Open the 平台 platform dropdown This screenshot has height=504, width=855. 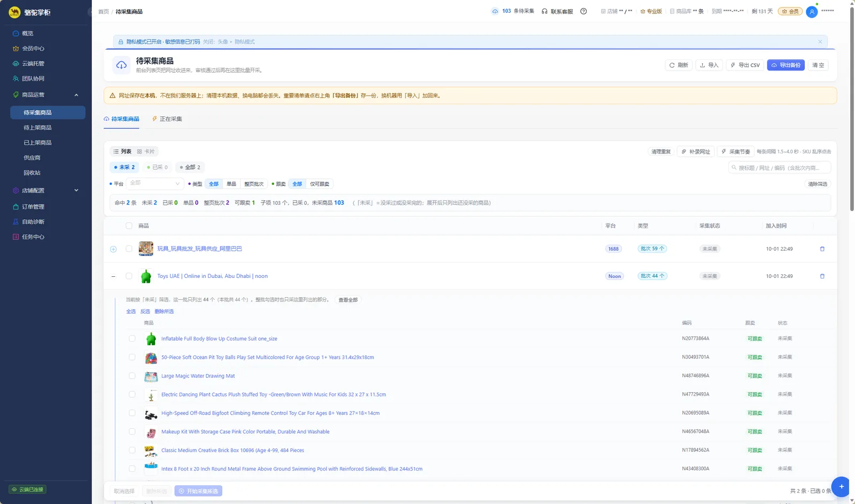tap(156, 183)
